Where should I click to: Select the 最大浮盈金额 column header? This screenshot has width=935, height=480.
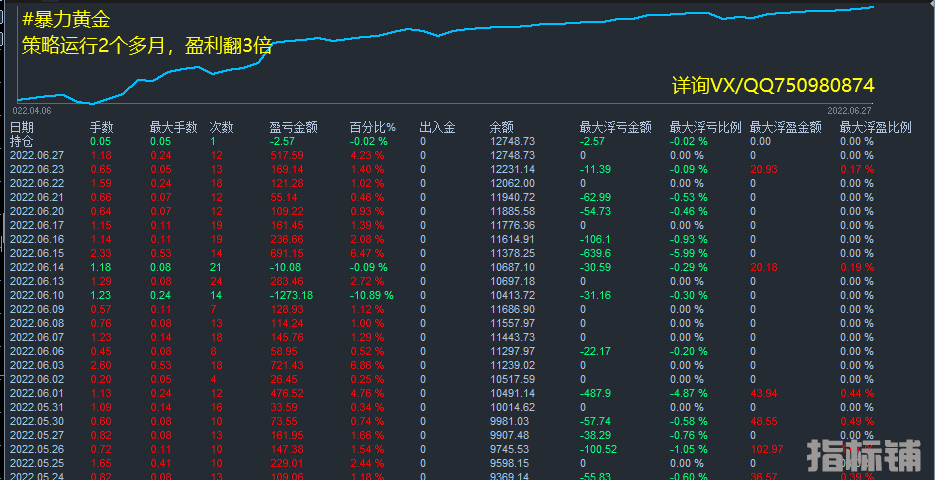[x=785, y=127]
